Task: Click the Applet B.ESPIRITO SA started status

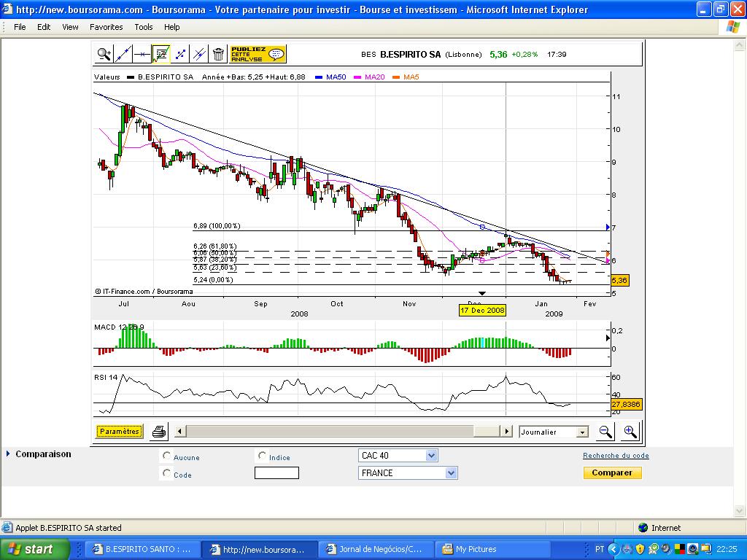Action: [69, 528]
